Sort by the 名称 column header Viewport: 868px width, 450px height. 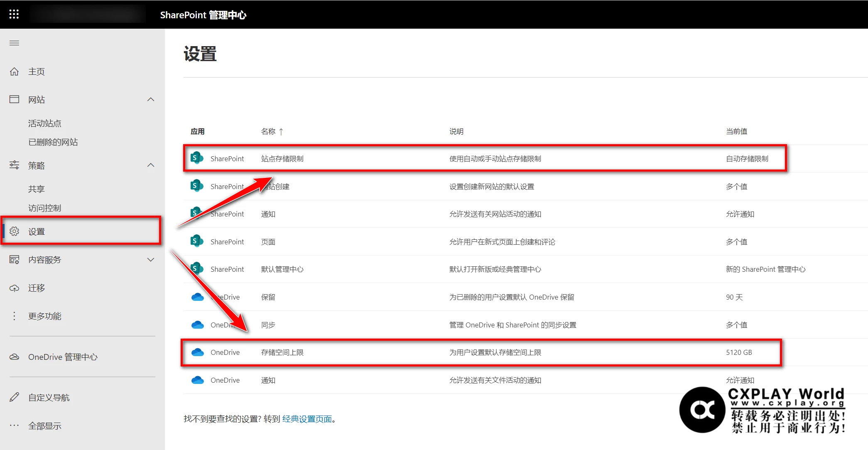268,132
